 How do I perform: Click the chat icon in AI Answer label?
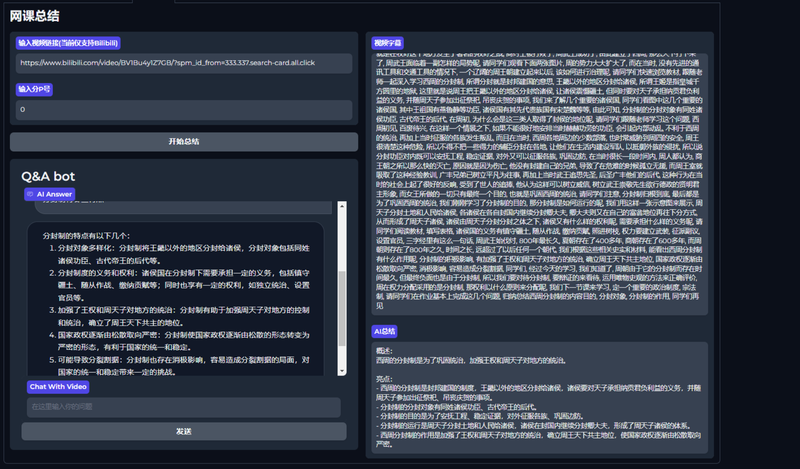click(30, 194)
